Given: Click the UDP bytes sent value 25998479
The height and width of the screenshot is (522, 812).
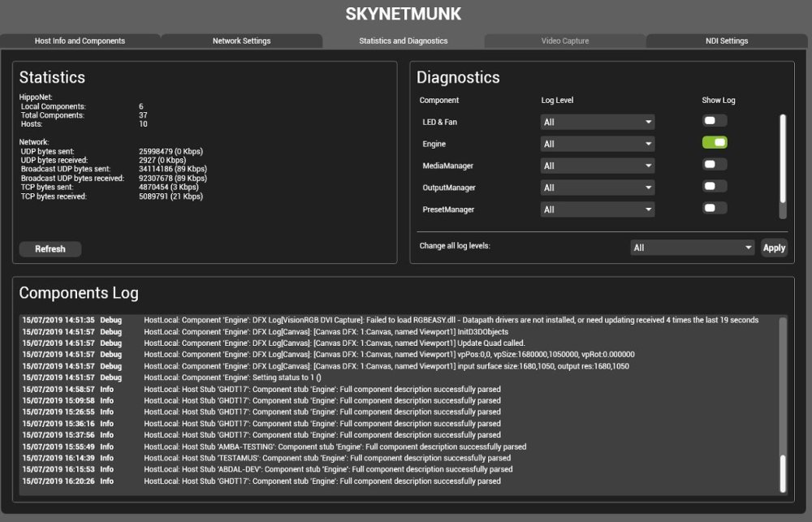Looking at the screenshot, I should pyautogui.click(x=171, y=151).
